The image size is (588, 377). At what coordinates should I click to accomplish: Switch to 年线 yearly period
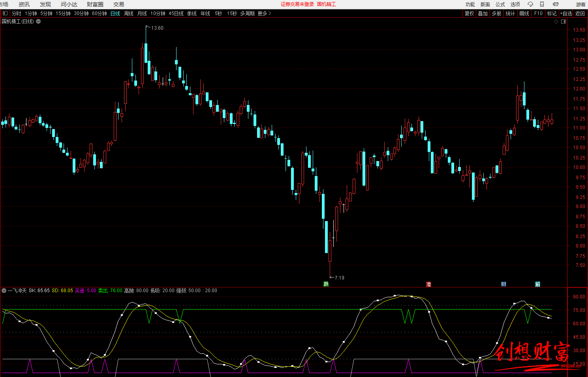point(205,13)
